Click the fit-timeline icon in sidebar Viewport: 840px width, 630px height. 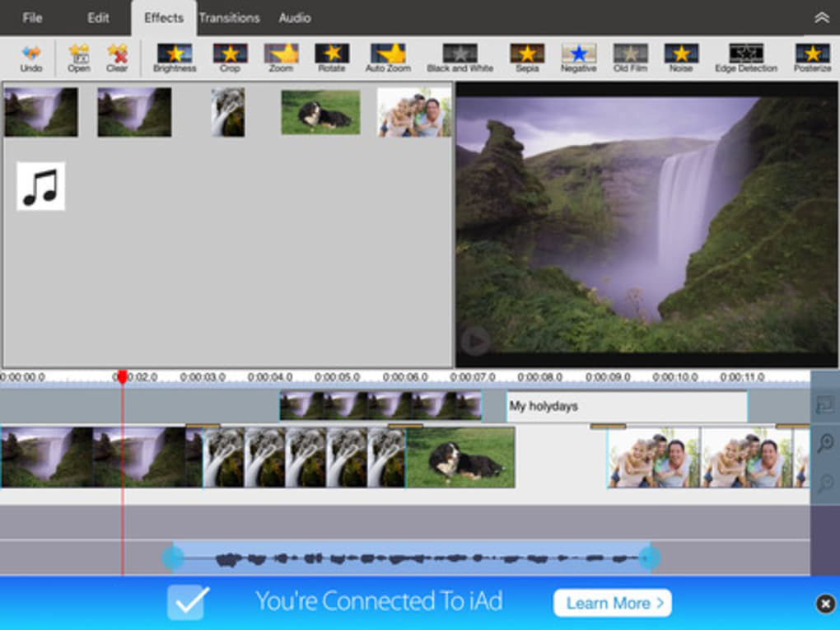tap(825, 405)
